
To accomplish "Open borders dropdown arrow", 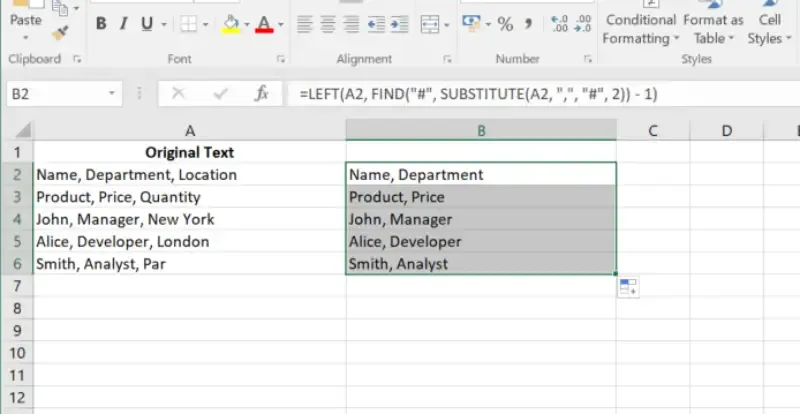I will (205, 24).
